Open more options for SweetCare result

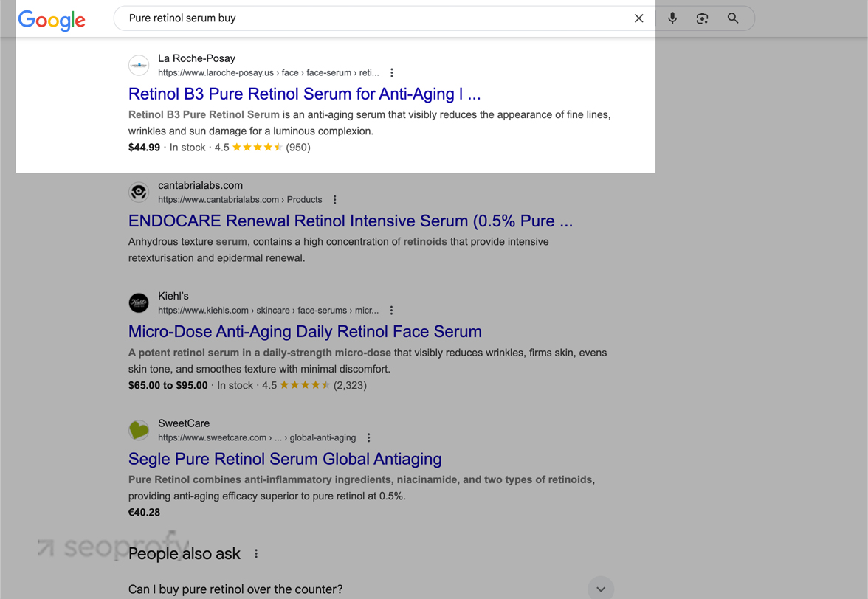click(369, 437)
